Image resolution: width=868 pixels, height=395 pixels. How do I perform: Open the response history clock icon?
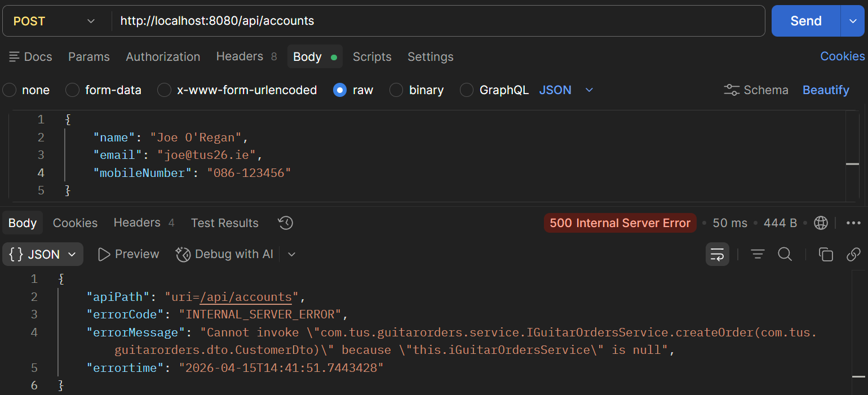286,223
